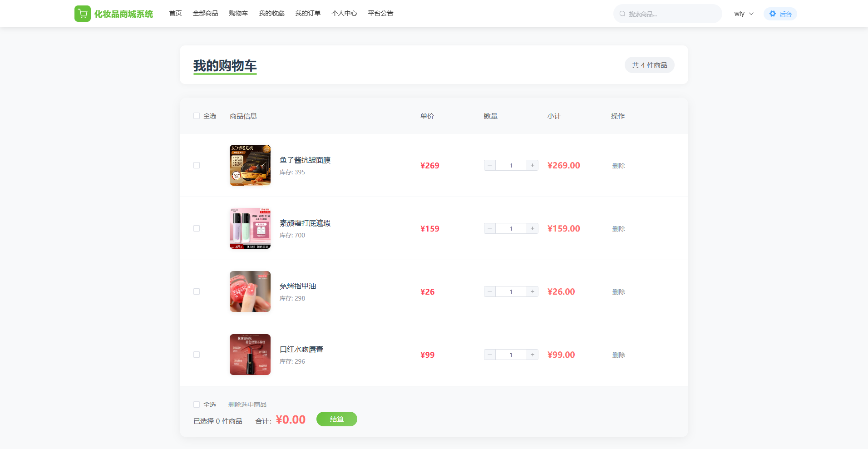
Task: Open 全部商品 in the navigation bar
Action: [205, 13]
